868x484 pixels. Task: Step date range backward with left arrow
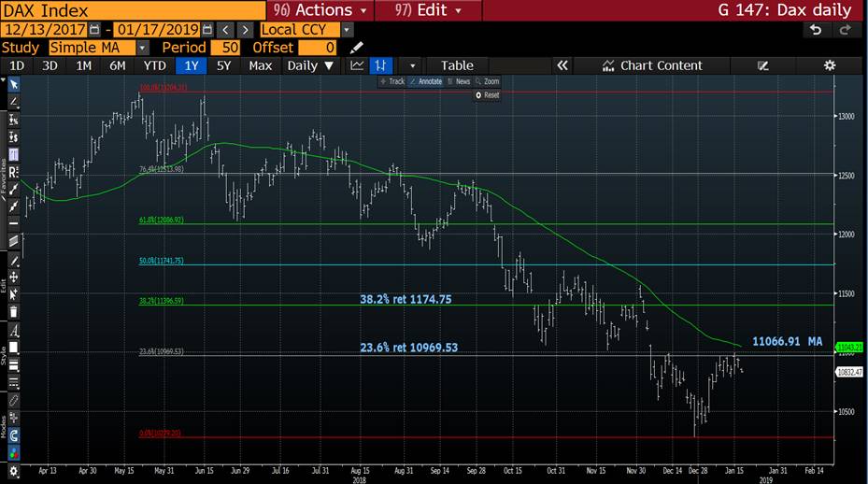click(x=225, y=30)
